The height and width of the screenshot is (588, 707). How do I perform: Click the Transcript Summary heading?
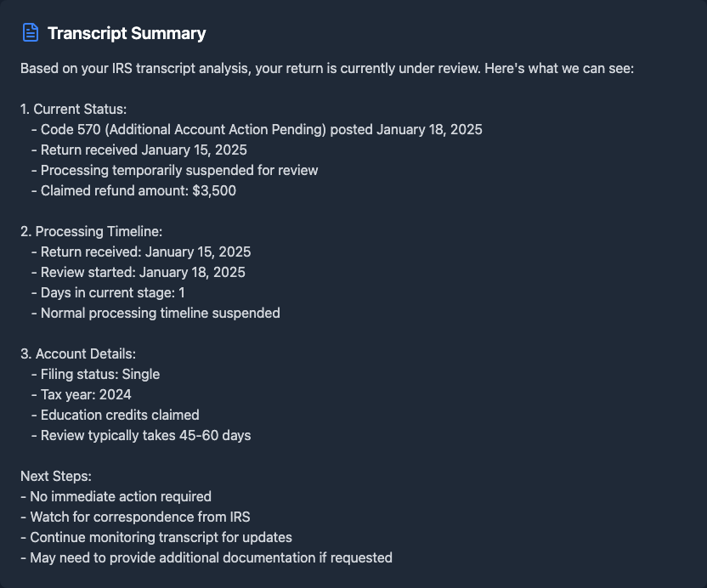(127, 33)
